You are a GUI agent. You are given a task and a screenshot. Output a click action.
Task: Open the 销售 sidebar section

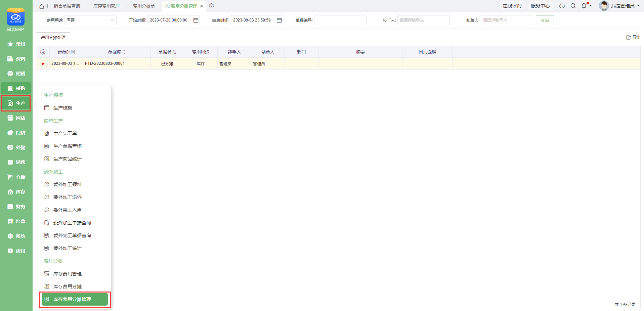pyautogui.click(x=16, y=162)
